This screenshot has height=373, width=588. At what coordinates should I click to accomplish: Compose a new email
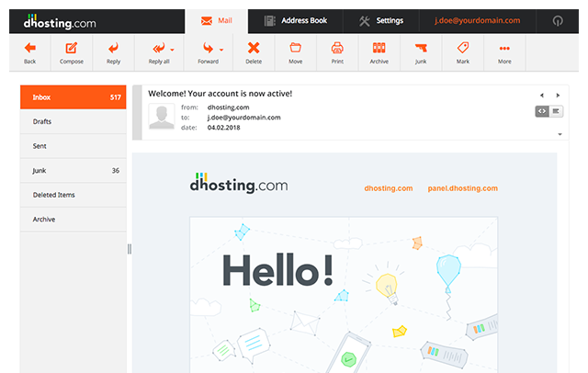click(72, 52)
